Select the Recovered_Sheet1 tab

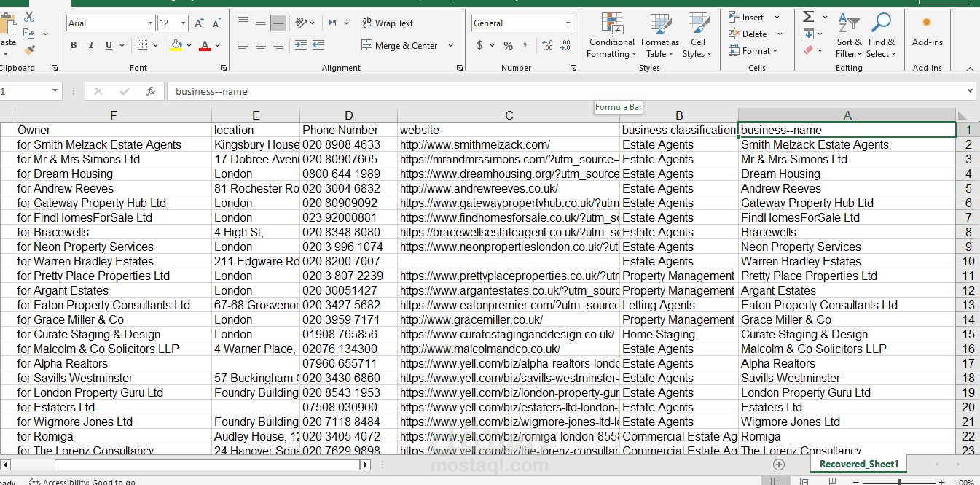[859, 464]
